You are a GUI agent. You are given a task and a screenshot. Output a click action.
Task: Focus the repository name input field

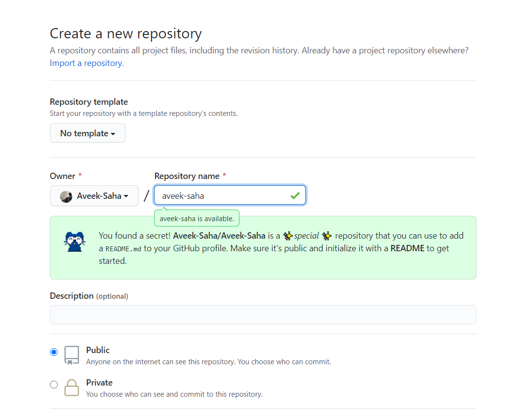coord(230,195)
